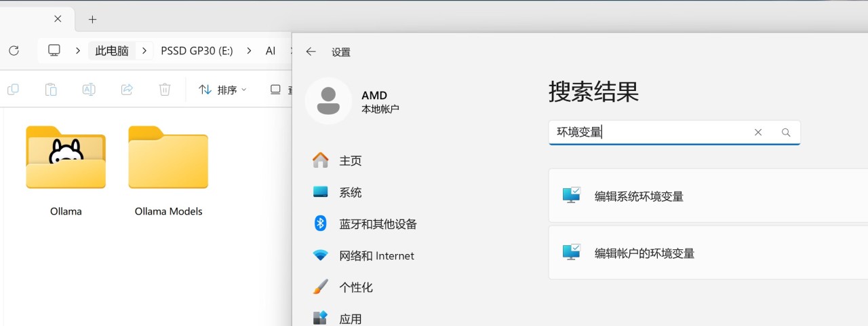This screenshot has width=868, height=326.
Task: Click the Copy icon in Explorer toolbar
Action: [x=13, y=90]
